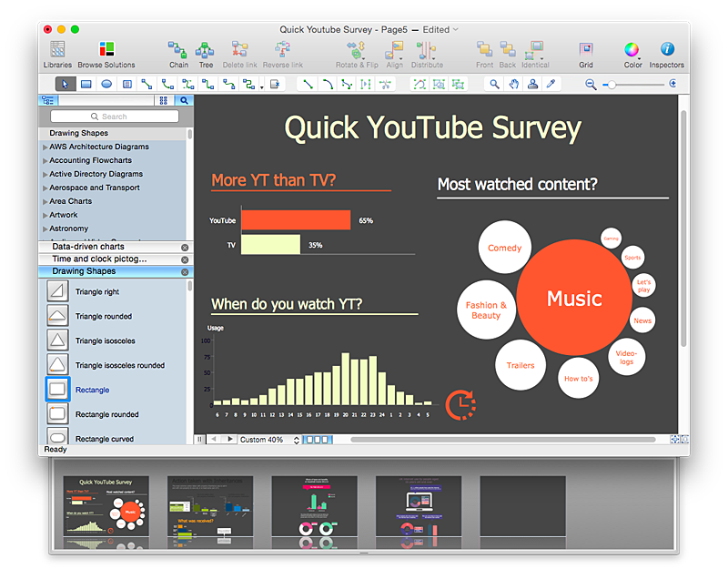Go to the previous page arrow
The height and width of the screenshot is (569, 728).
(214, 439)
